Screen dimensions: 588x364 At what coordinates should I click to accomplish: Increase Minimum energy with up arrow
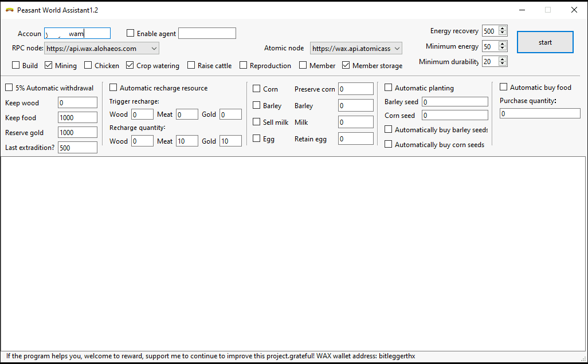click(x=503, y=44)
